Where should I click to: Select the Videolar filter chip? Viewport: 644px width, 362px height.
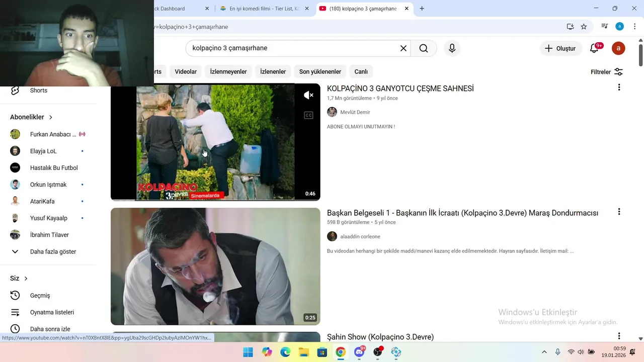[186, 71]
